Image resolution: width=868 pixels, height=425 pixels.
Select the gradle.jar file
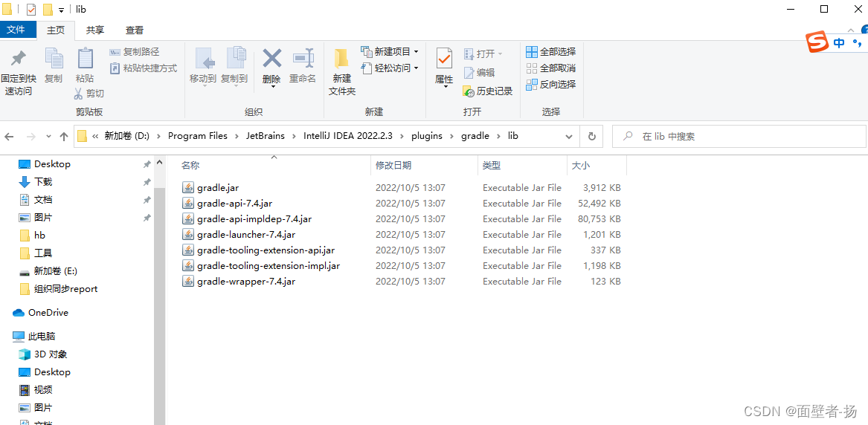tap(218, 188)
